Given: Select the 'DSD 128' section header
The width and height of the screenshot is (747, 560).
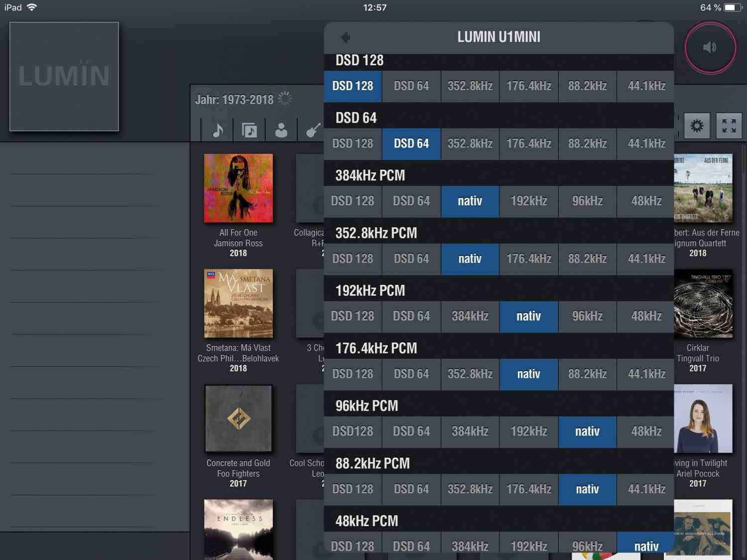Looking at the screenshot, I should click(360, 60).
